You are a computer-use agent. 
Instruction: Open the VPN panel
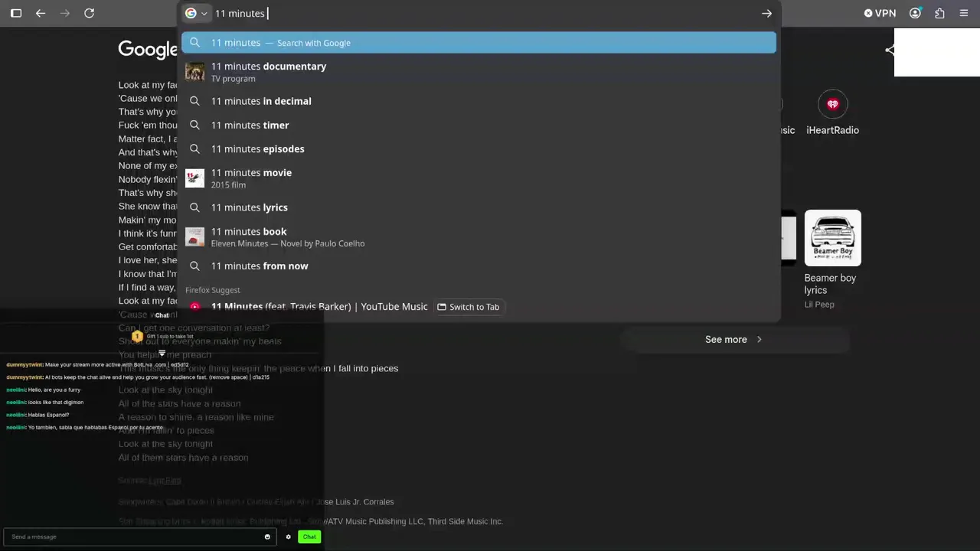pyautogui.click(x=880, y=13)
